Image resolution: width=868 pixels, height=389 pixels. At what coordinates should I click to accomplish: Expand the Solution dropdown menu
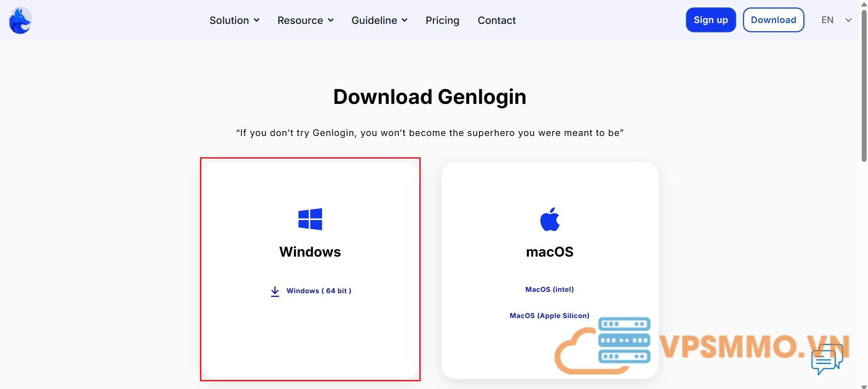tap(234, 20)
